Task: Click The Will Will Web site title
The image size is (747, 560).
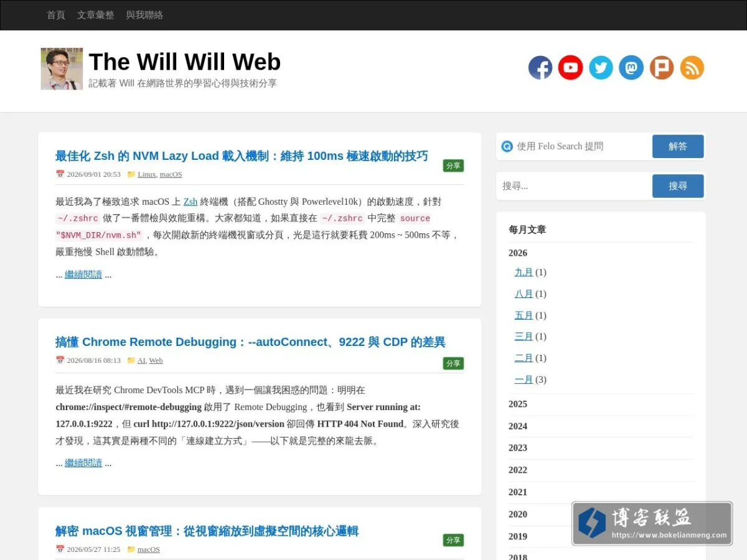Action: (185, 62)
